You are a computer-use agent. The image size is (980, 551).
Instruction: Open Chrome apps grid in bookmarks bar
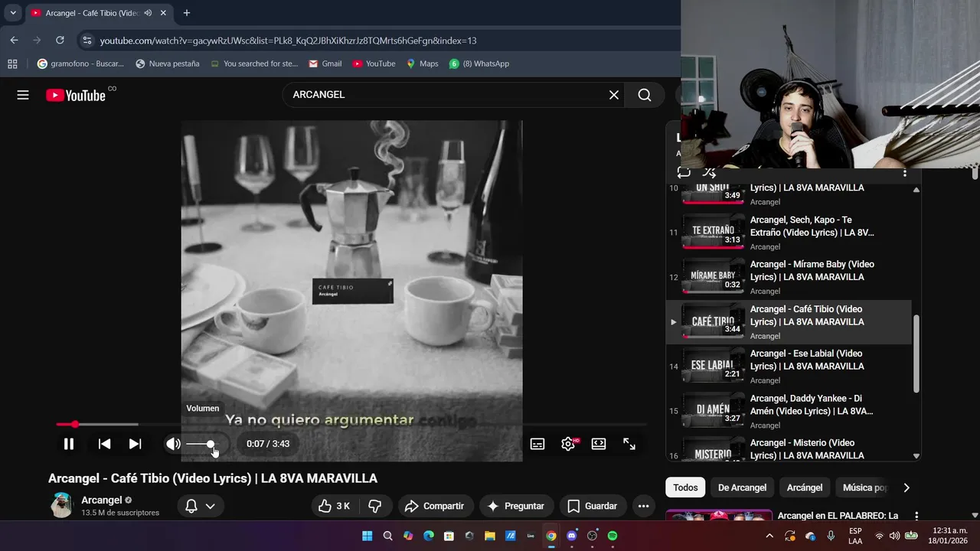(x=12, y=64)
